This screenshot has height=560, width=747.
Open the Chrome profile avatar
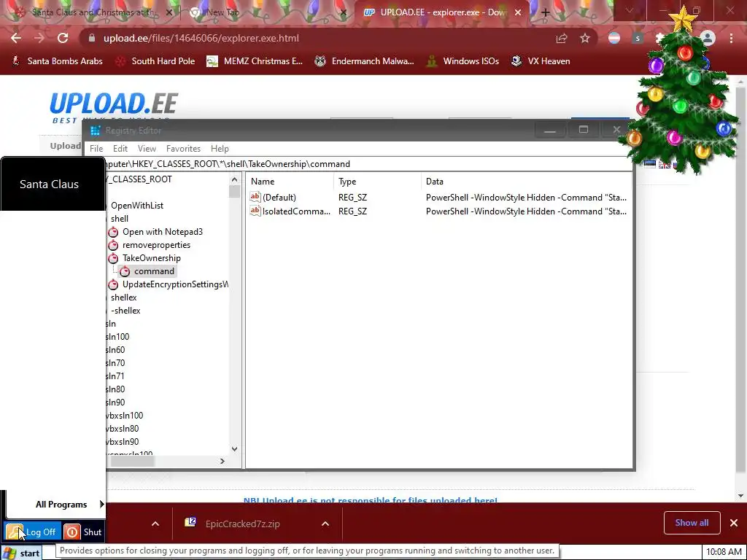pyautogui.click(x=708, y=38)
